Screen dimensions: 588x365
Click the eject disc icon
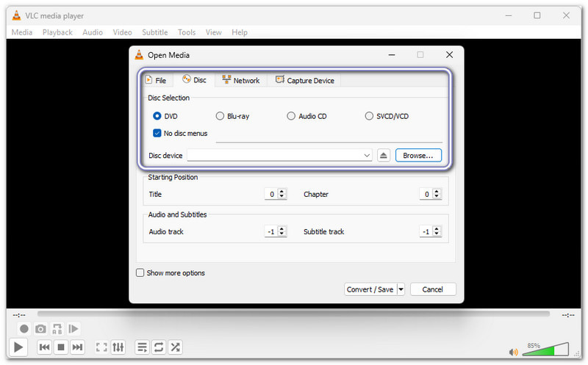point(383,155)
